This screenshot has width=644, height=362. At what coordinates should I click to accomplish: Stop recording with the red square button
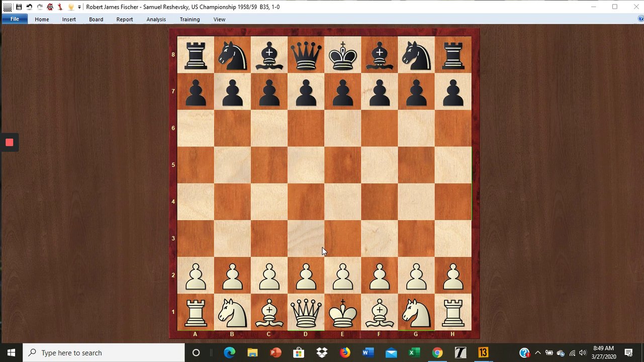pos(9,142)
